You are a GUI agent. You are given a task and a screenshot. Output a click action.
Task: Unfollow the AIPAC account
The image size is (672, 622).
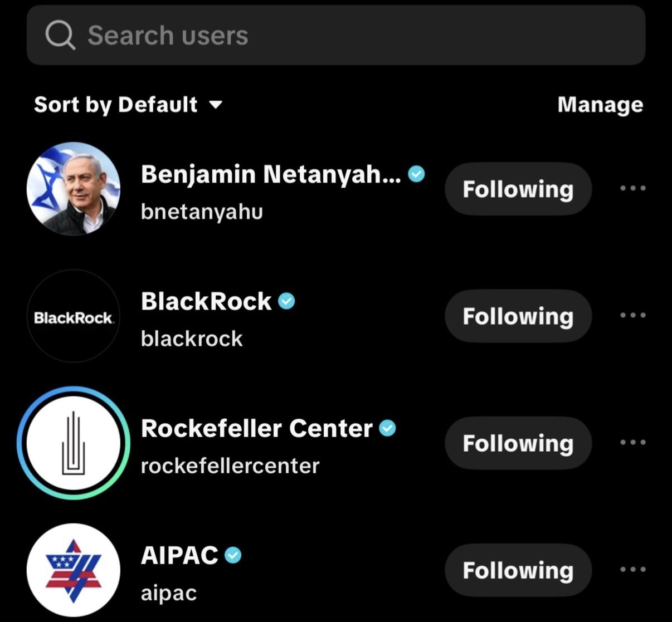518,570
